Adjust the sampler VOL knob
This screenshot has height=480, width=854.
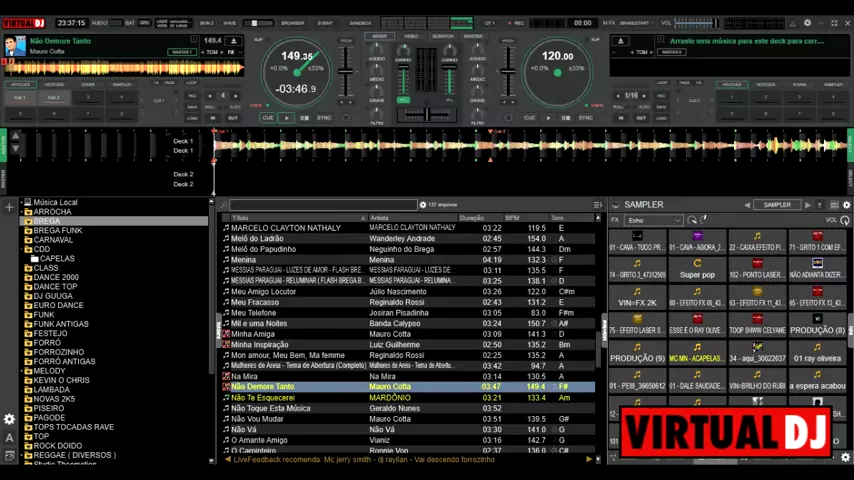845,220
